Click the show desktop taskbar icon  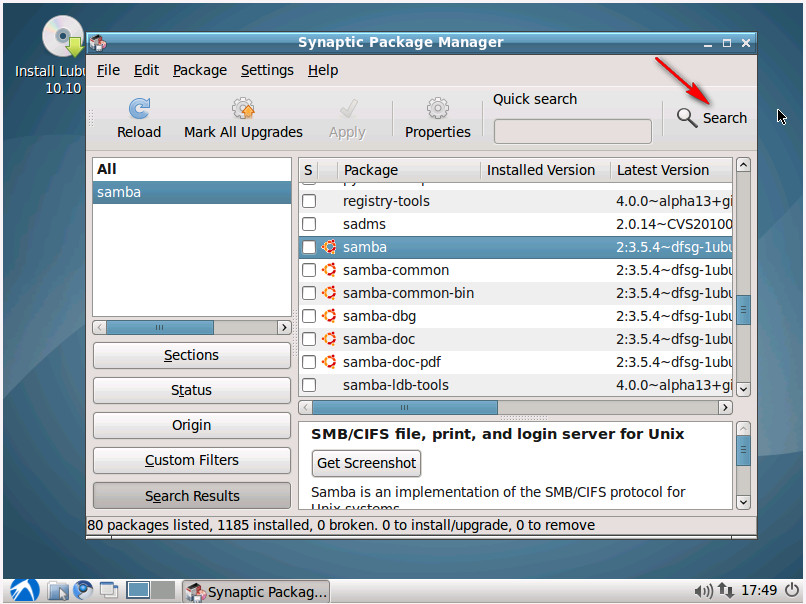pyautogui.click(x=109, y=591)
